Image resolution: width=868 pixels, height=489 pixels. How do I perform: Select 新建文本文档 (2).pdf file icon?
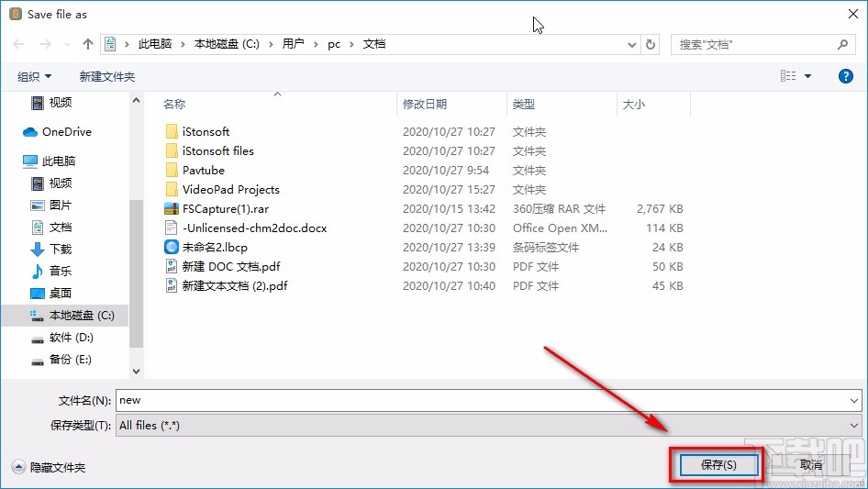[x=172, y=285]
